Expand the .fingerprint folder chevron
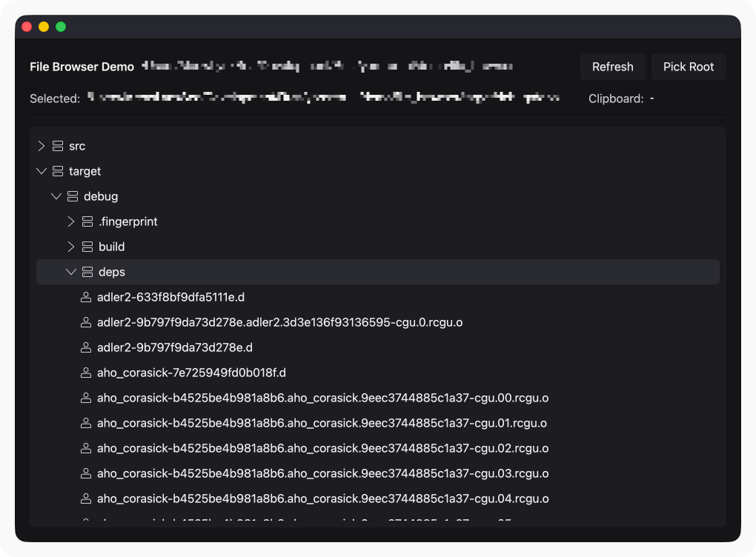Image resolution: width=756 pixels, height=557 pixels. tap(71, 222)
